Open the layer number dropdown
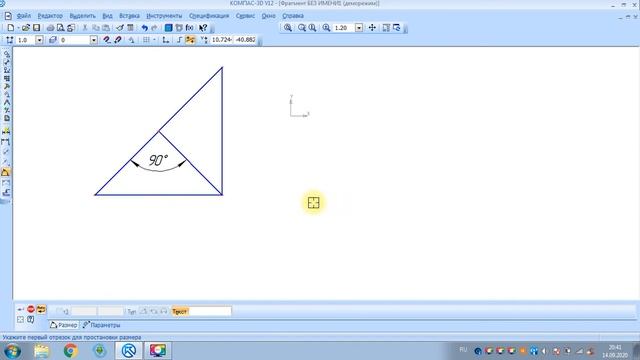640x360 pixels. click(93, 40)
